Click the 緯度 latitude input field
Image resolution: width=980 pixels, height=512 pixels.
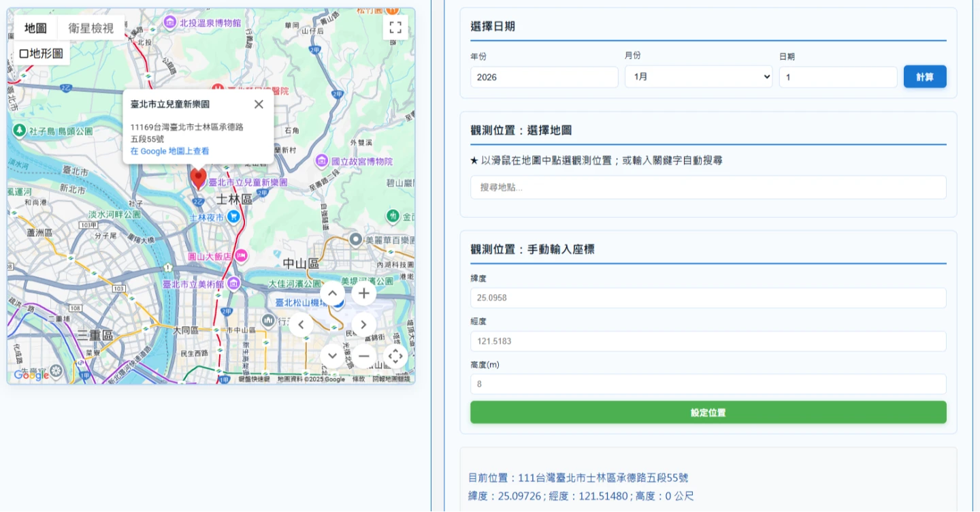tap(708, 298)
